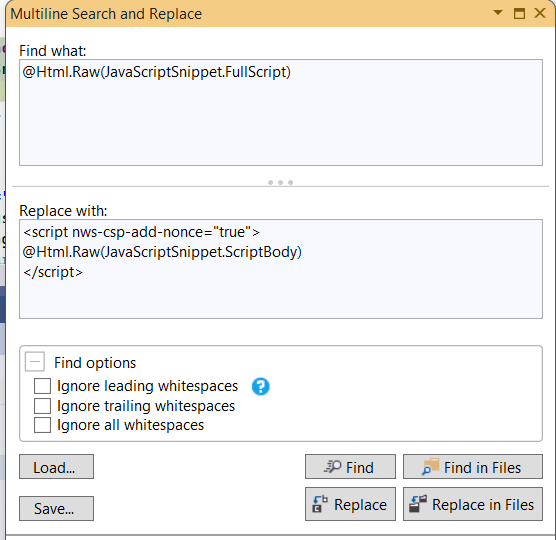Close the Multiline Search and Replace window
Screen dimensions: 556x540
pyautogui.click(x=540, y=13)
